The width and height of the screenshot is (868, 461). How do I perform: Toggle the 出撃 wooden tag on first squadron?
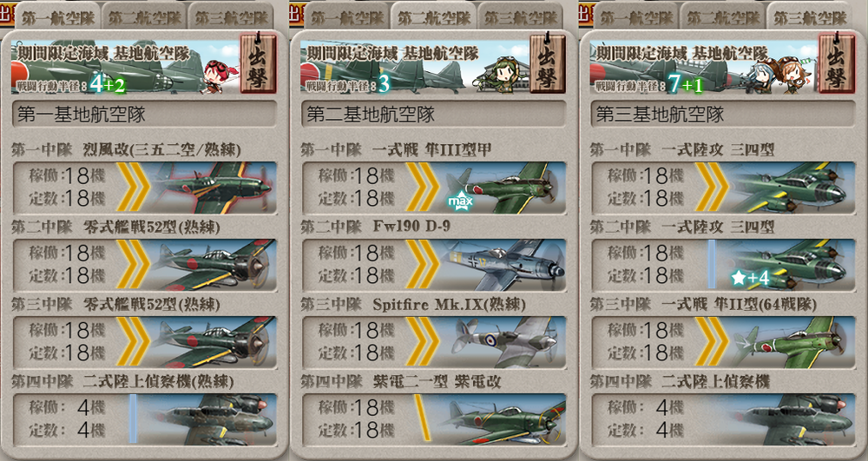tap(258, 63)
